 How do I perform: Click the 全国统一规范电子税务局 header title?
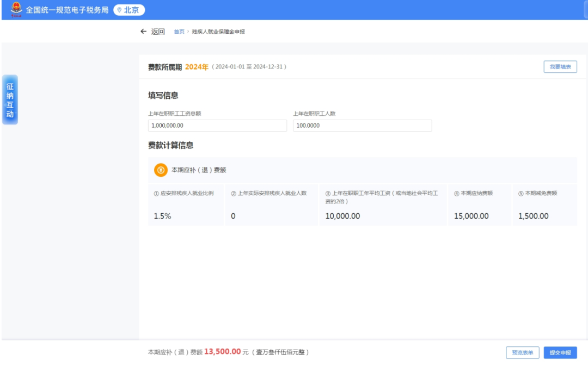pyautogui.click(x=68, y=10)
